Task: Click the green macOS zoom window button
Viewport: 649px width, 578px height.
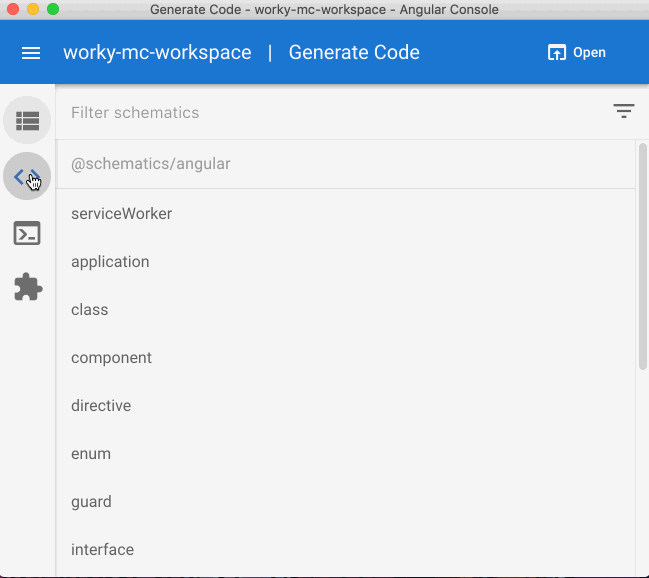Action: pyautogui.click(x=53, y=9)
